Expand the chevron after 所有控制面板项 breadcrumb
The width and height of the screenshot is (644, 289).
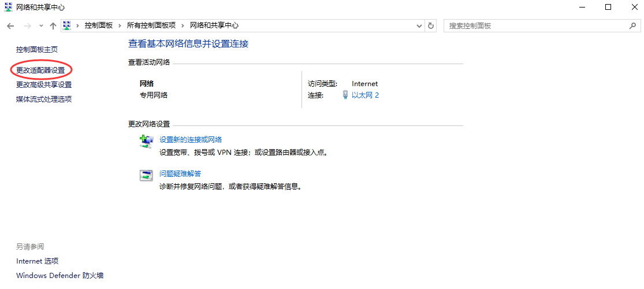click(183, 26)
